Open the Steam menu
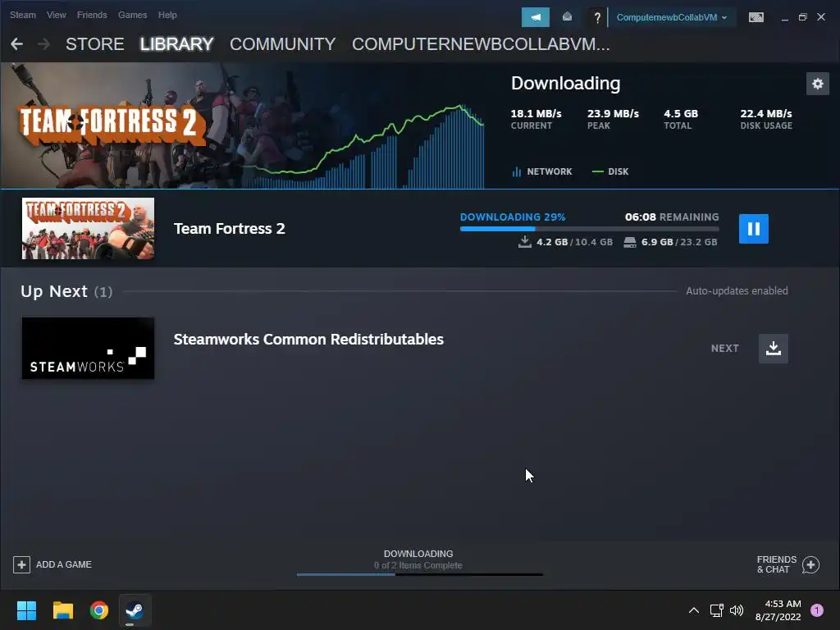 pyautogui.click(x=22, y=15)
